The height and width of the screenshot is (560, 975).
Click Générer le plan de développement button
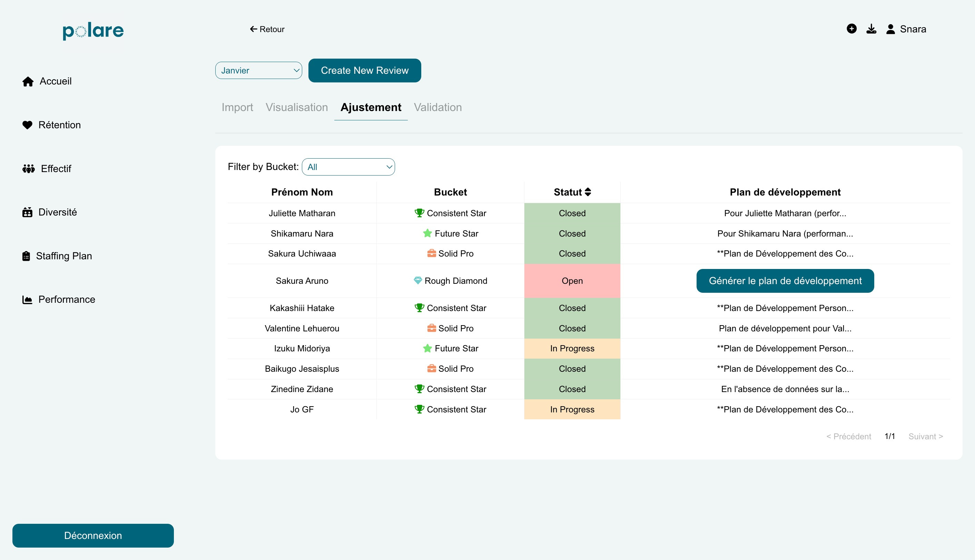coord(785,281)
